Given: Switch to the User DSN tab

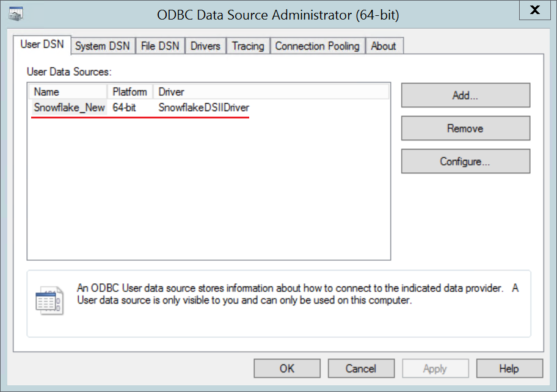Looking at the screenshot, I should [42, 45].
